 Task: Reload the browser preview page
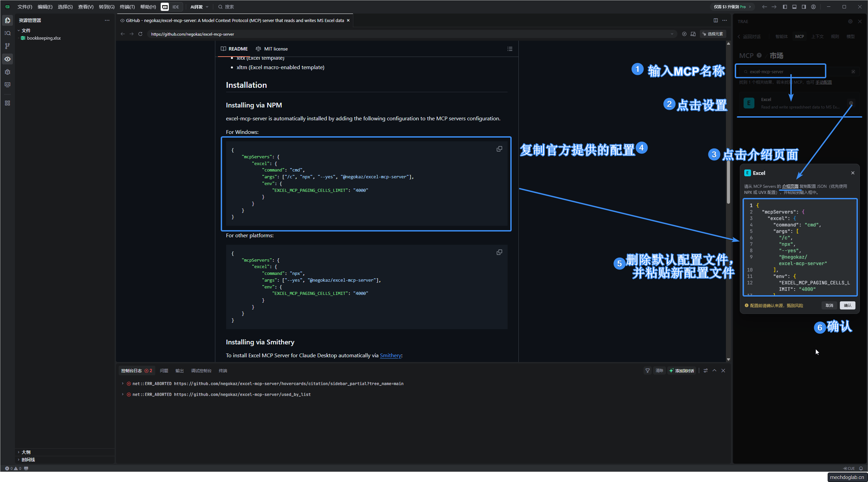(x=140, y=34)
